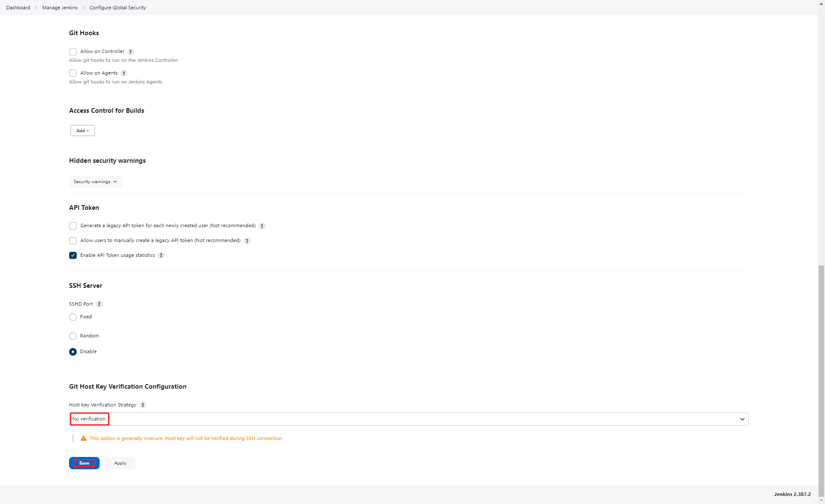The width and height of the screenshot is (825, 504).
Task: Click the Apply button
Action: [x=120, y=463]
